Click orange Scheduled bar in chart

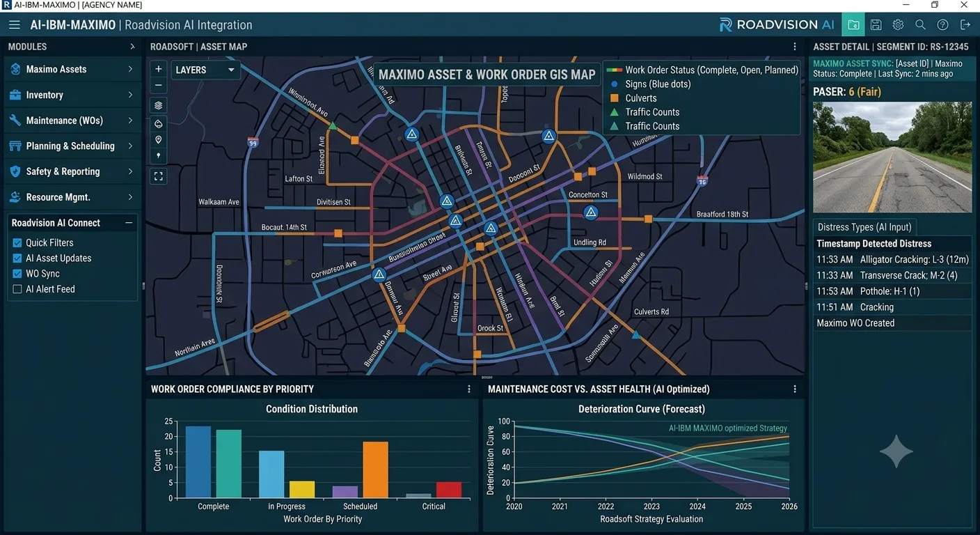(x=375, y=470)
